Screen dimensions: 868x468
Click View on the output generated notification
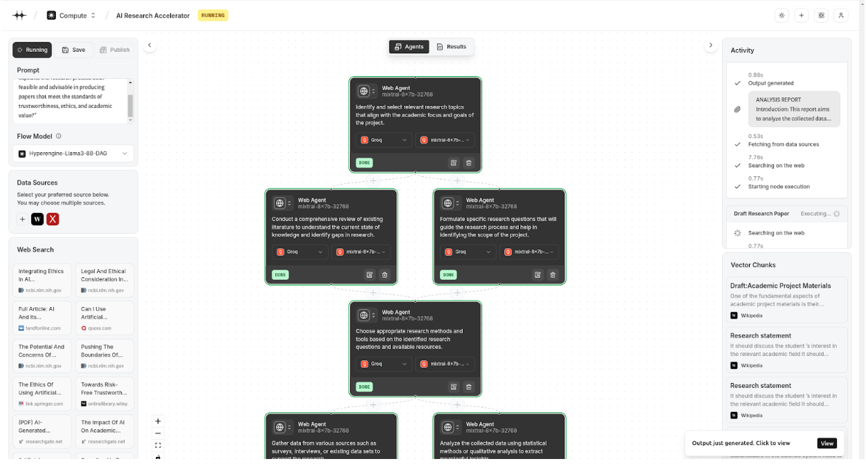tap(827, 443)
